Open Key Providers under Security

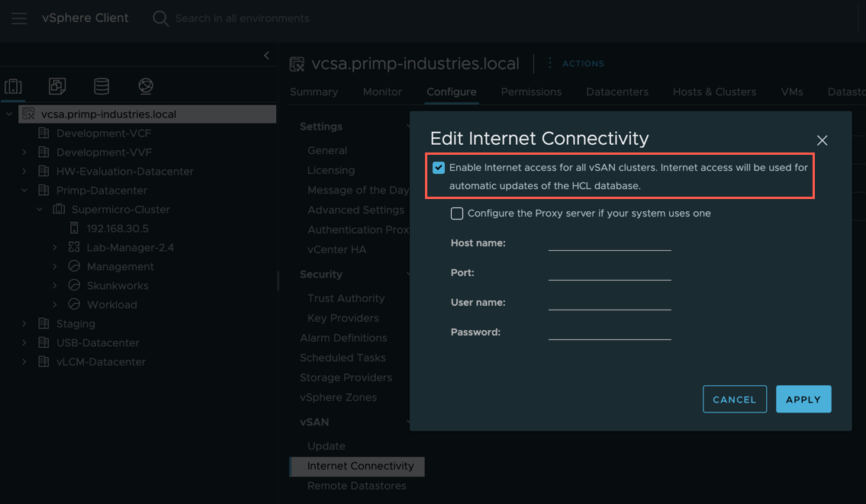[x=343, y=318]
